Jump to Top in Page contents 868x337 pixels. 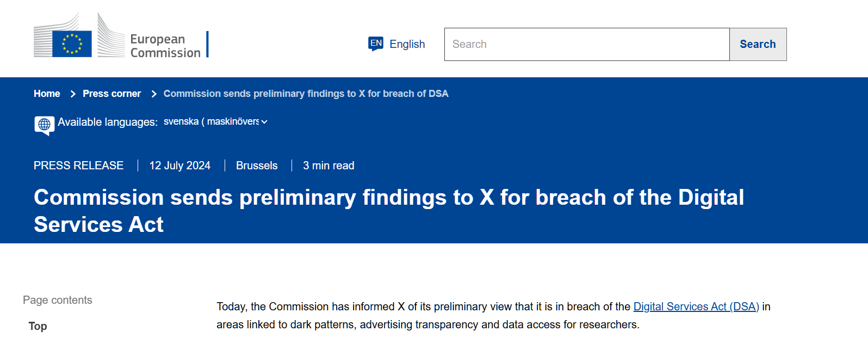coord(38,326)
